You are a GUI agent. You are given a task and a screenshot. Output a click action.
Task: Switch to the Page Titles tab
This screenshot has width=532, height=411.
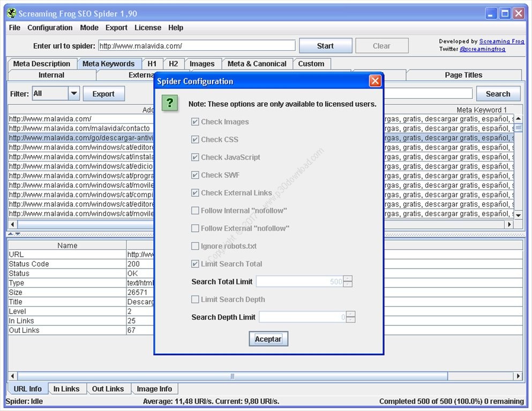(463, 75)
